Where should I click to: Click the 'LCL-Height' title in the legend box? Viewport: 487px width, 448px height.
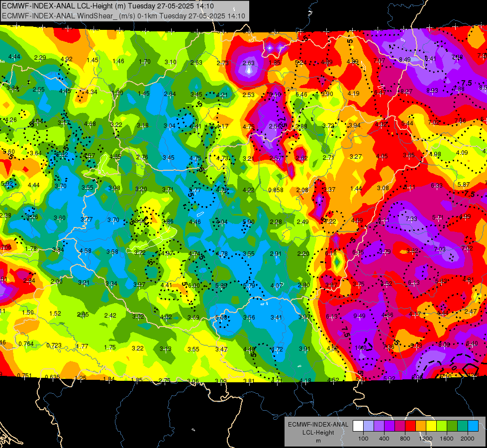click(x=318, y=433)
